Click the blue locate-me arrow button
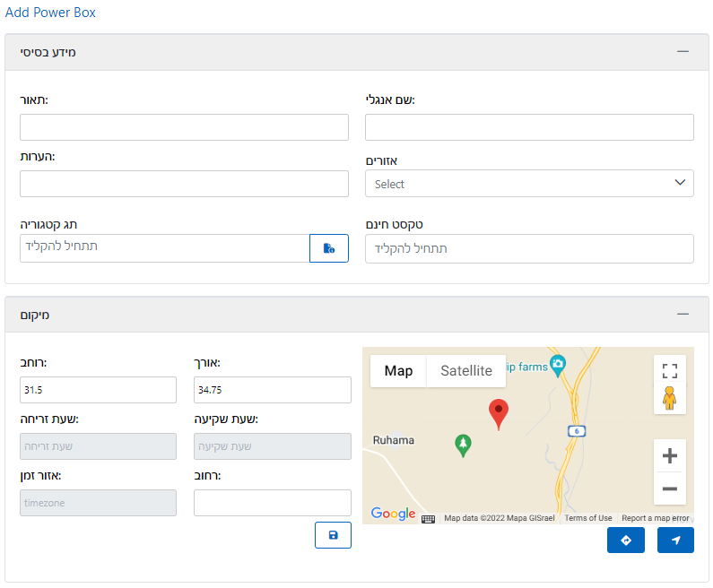713x588 pixels. (x=675, y=540)
